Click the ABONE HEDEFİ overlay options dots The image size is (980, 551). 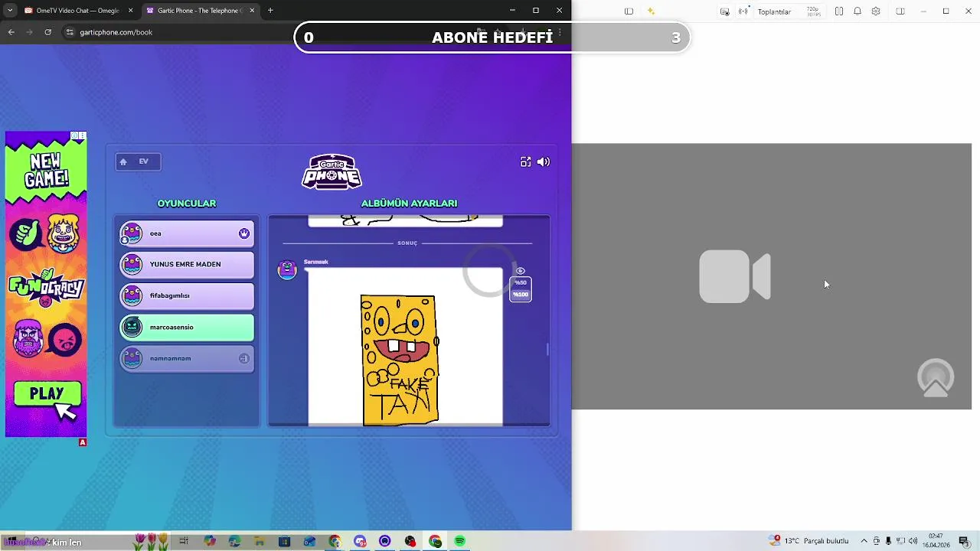[x=560, y=34]
